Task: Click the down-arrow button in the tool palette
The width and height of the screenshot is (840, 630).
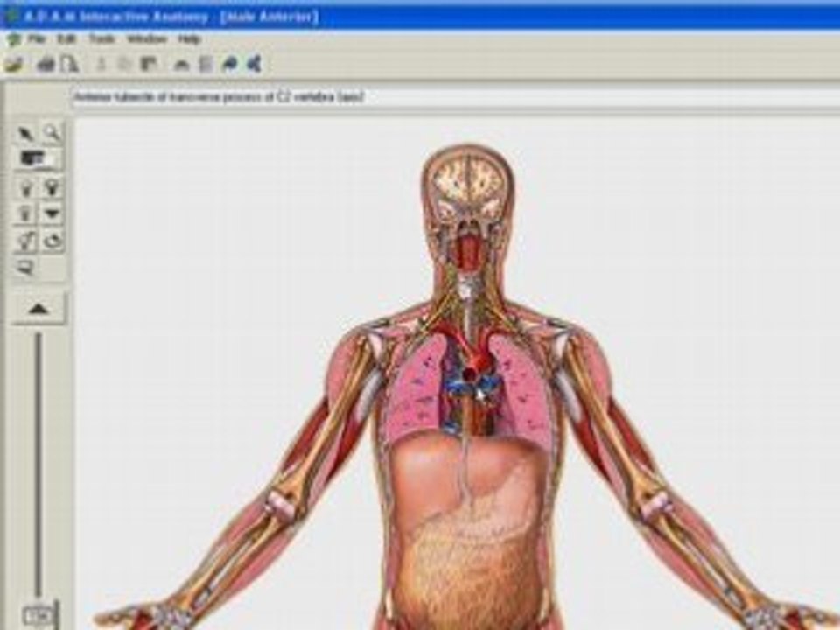Action: click(x=52, y=213)
